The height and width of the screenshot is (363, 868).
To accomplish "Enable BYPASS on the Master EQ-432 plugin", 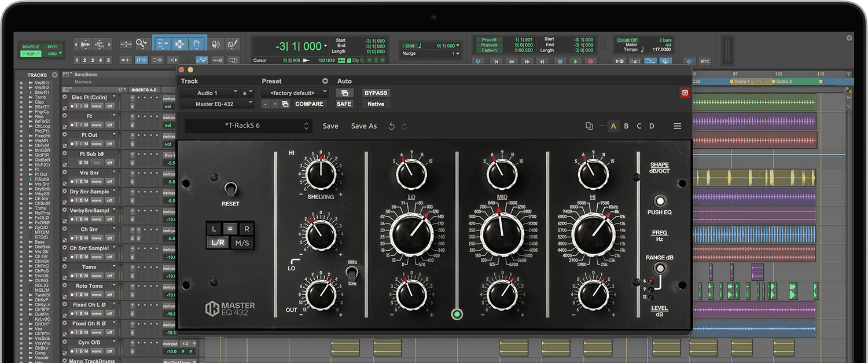I will pos(375,93).
